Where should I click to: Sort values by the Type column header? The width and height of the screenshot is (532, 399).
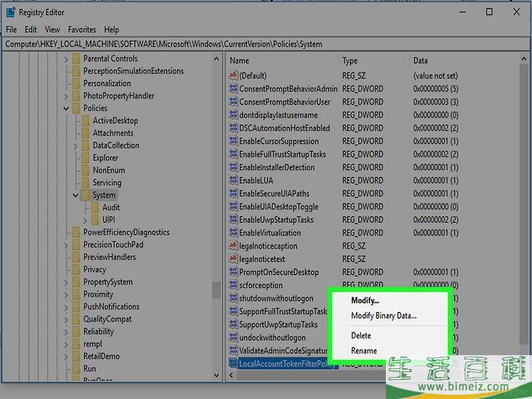pos(350,61)
